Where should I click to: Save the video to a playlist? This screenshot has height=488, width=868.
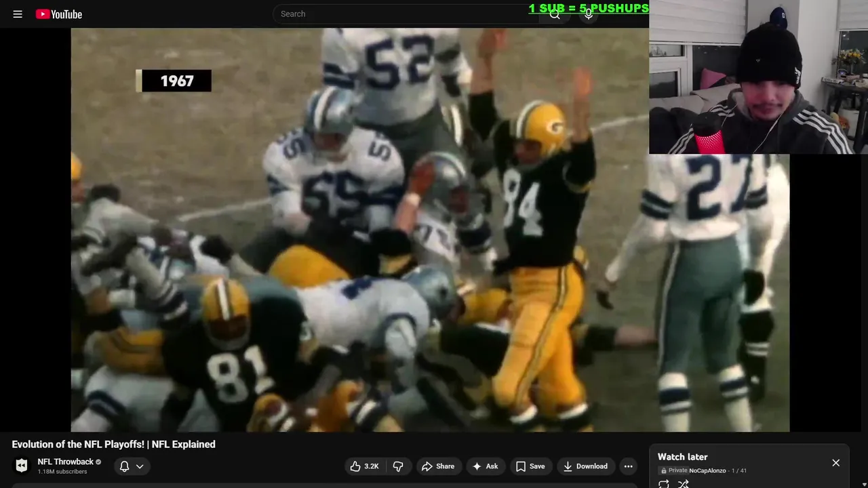click(x=530, y=466)
